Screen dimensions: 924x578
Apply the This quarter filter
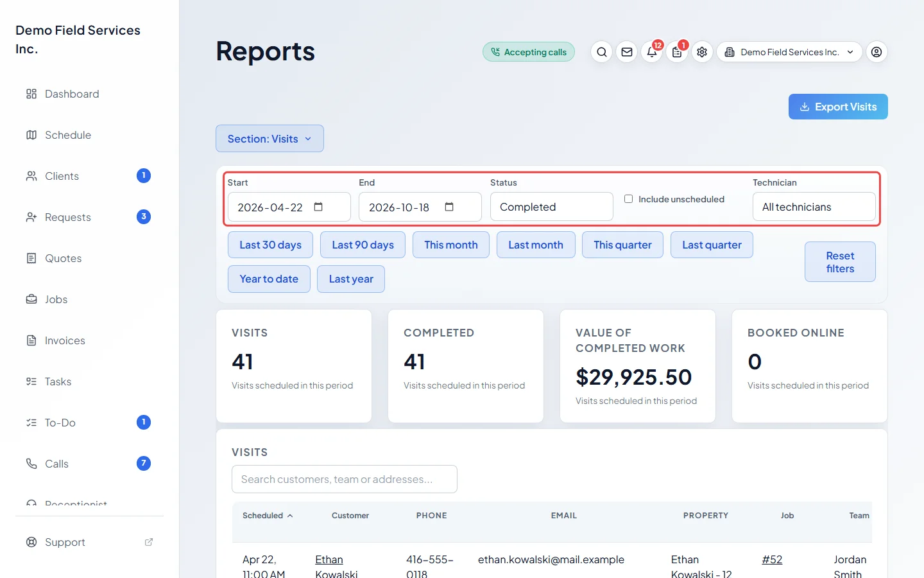point(622,245)
